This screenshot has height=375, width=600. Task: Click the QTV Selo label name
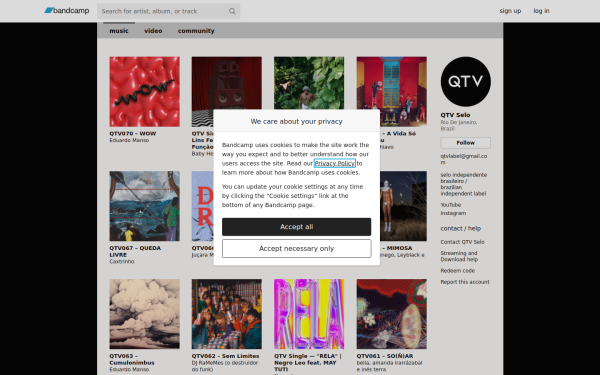[x=455, y=115]
